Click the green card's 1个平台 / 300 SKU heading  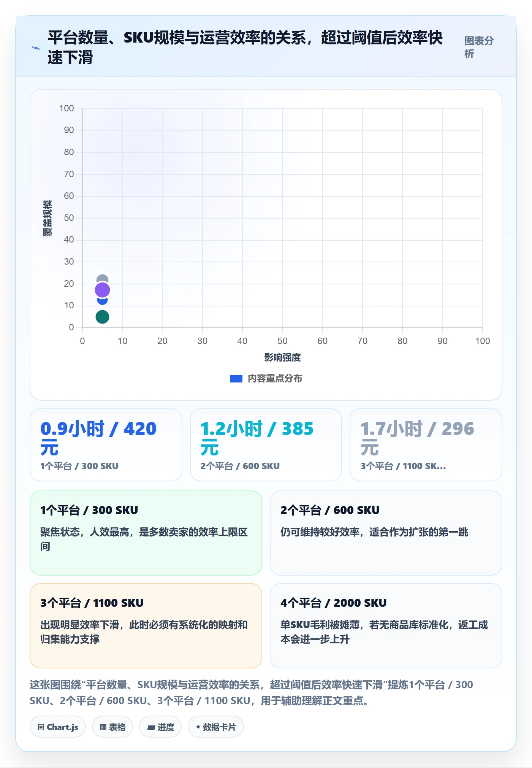(x=89, y=510)
